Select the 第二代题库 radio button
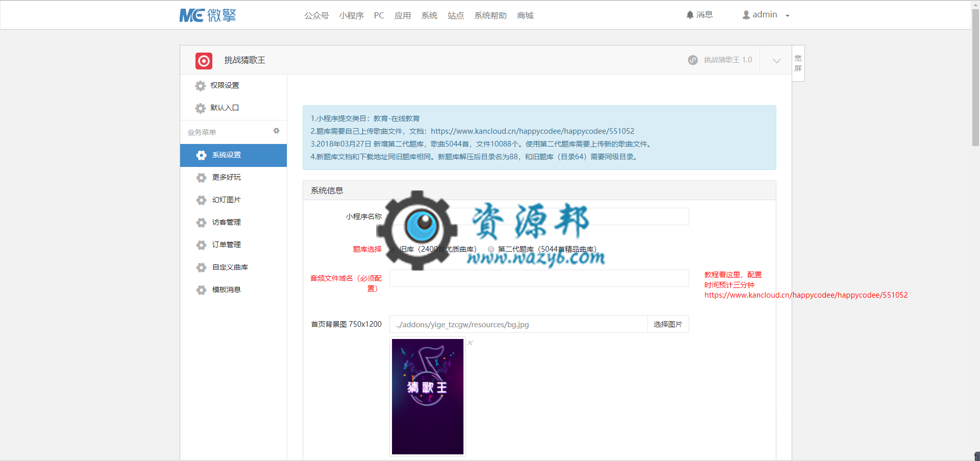This screenshot has height=461, width=980. [x=491, y=249]
